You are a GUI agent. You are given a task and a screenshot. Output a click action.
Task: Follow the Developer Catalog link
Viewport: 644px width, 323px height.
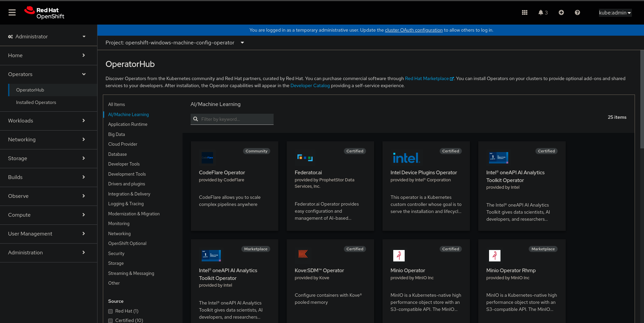pos(310,86)
